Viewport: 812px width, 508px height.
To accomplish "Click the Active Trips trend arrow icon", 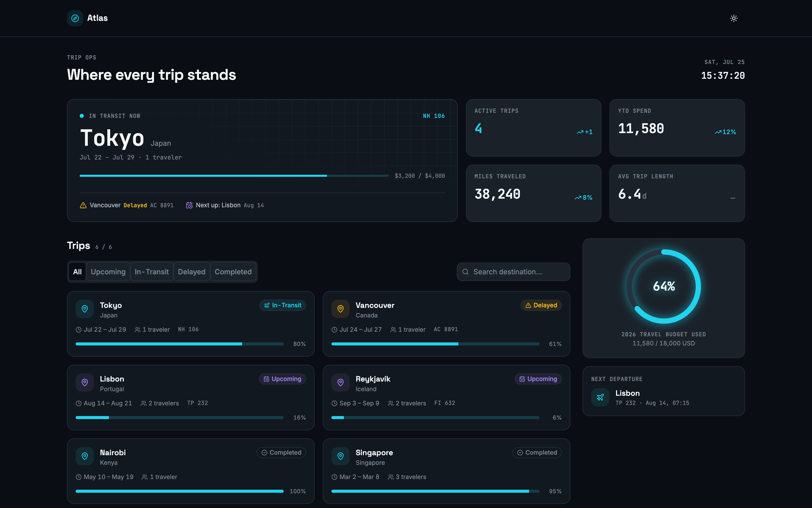I will pyautogui.click(x=580, y=132).
